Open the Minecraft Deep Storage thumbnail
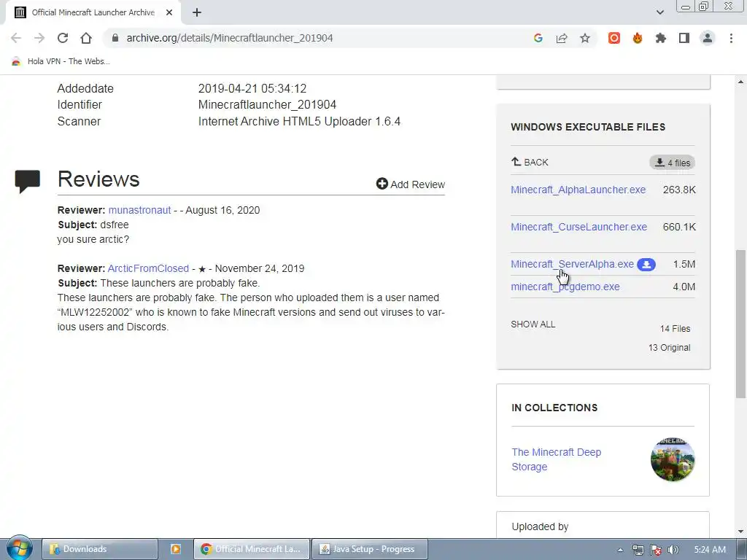 tap(673, 459)
